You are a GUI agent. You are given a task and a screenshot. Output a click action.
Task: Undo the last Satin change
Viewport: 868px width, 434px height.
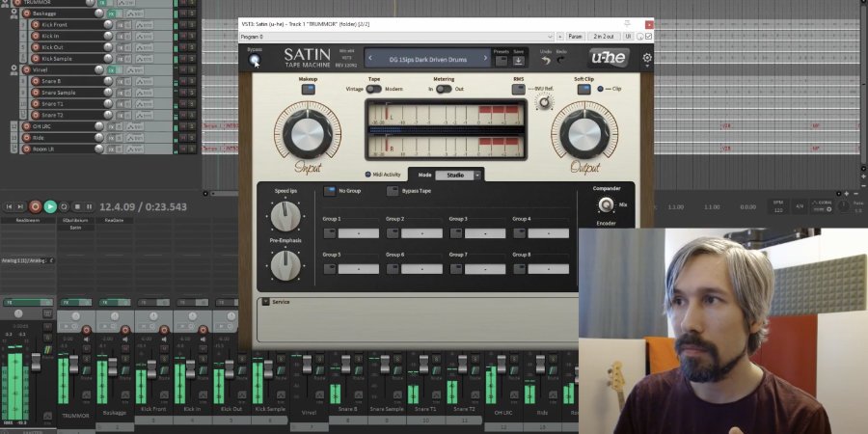coord(546,61)
